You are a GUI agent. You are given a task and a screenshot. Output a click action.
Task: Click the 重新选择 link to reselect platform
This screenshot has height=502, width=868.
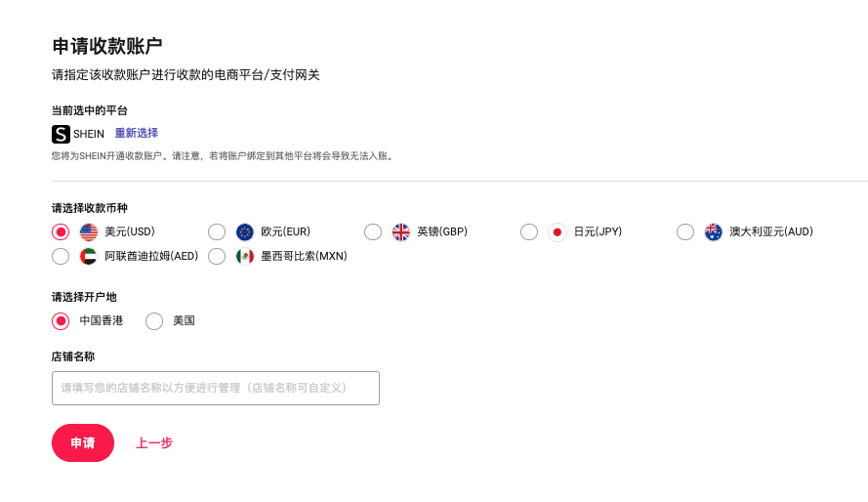tap(137, 133)
